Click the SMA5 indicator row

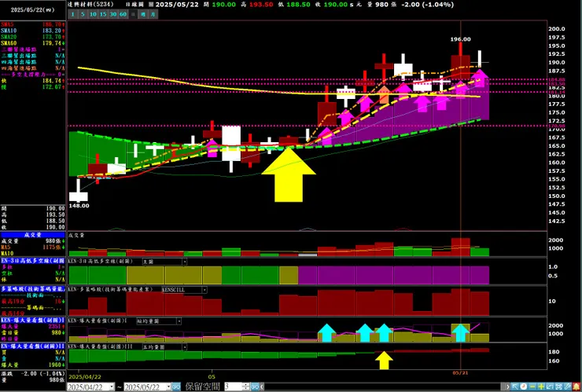[x=33, y=24]
